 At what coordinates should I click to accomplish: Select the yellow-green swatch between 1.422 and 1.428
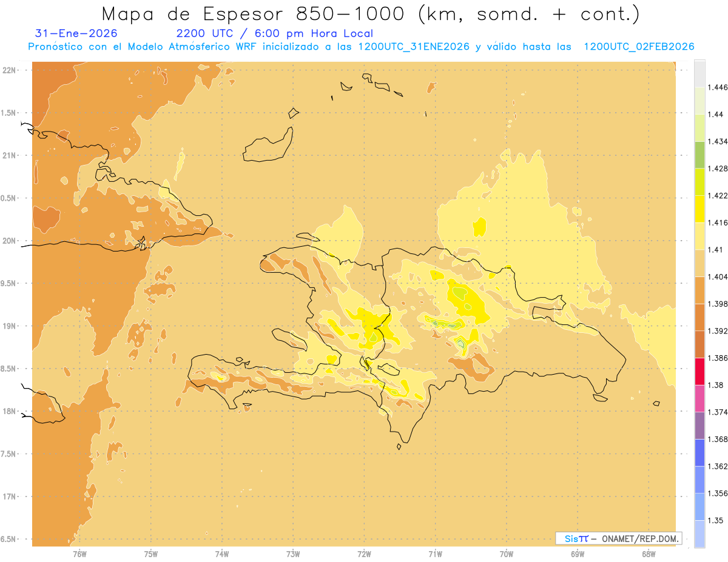(699, 182)
